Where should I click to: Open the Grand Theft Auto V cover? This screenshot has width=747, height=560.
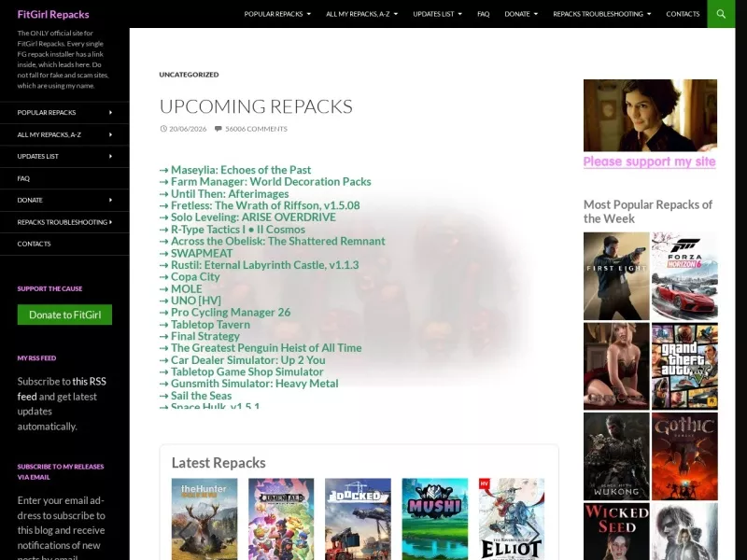pos(684,366)
